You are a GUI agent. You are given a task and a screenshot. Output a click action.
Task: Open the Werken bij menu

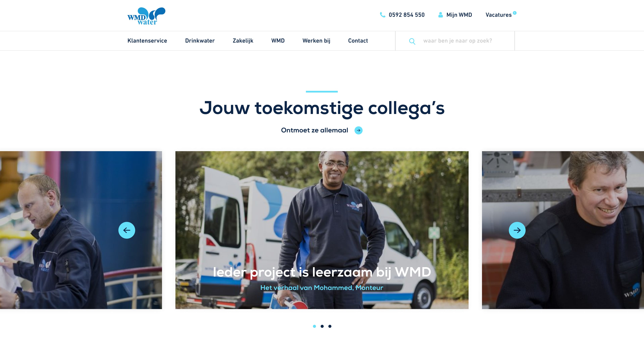pos(316,41)
